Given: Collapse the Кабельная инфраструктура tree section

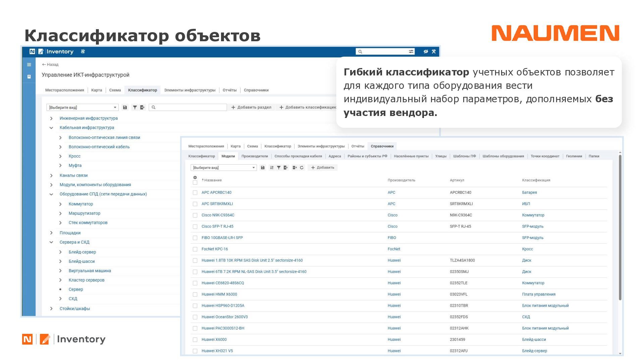Looking at the screenshot, I should click(x=51, y=128).
